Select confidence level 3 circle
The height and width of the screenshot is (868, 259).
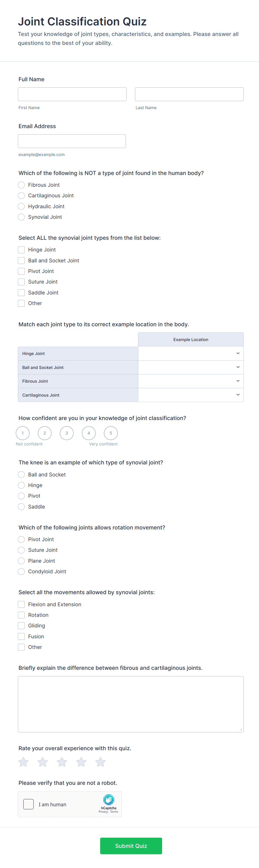[x=67, y=433]
